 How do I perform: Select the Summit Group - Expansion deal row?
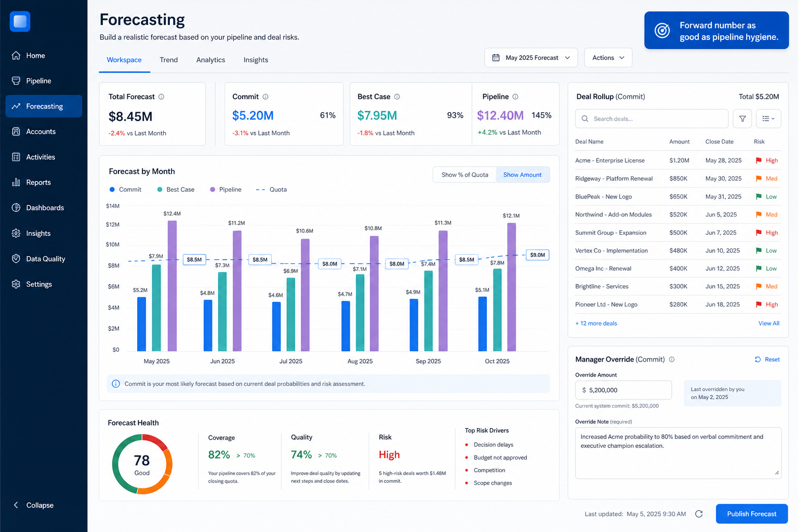click(677, 233)
